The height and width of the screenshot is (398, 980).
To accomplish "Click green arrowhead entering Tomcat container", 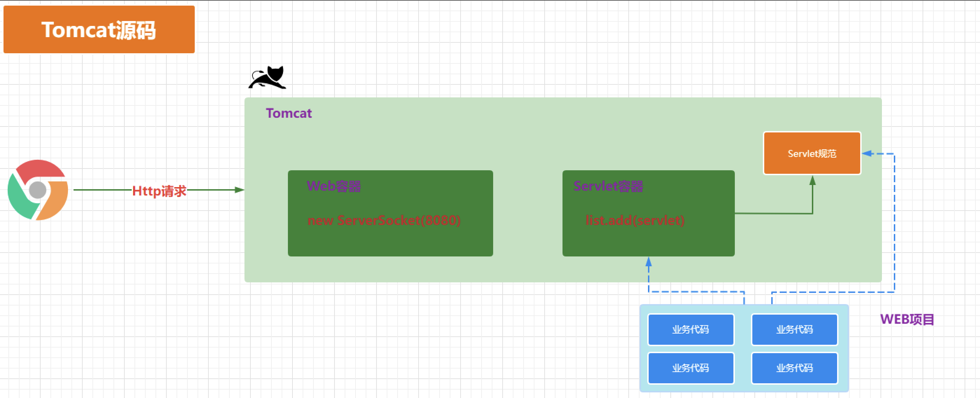I will point(239,190).
